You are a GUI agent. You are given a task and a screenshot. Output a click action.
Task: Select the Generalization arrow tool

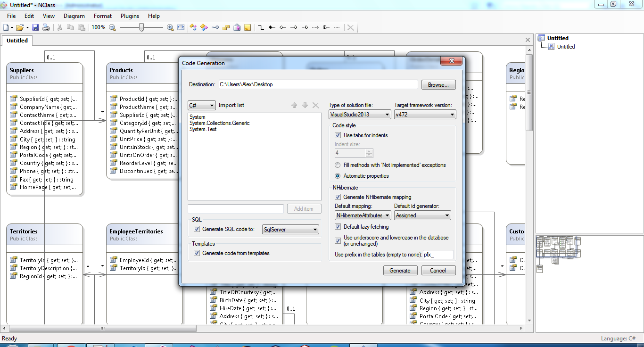[x=293, y=27]
